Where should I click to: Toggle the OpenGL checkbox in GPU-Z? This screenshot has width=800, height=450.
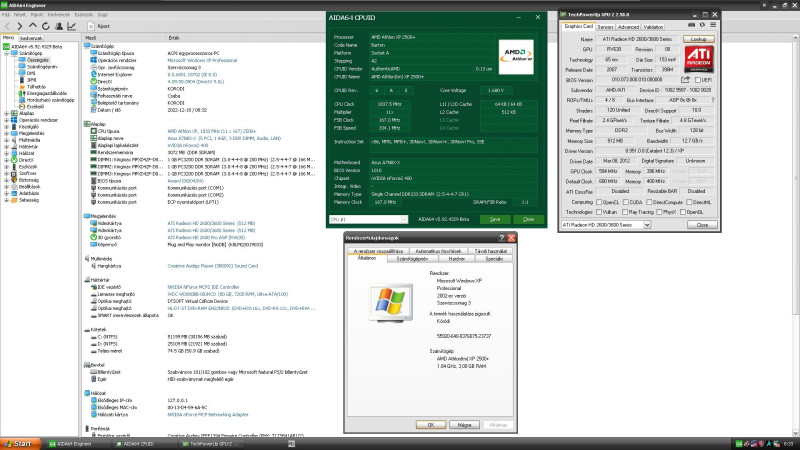pos(683,212)
